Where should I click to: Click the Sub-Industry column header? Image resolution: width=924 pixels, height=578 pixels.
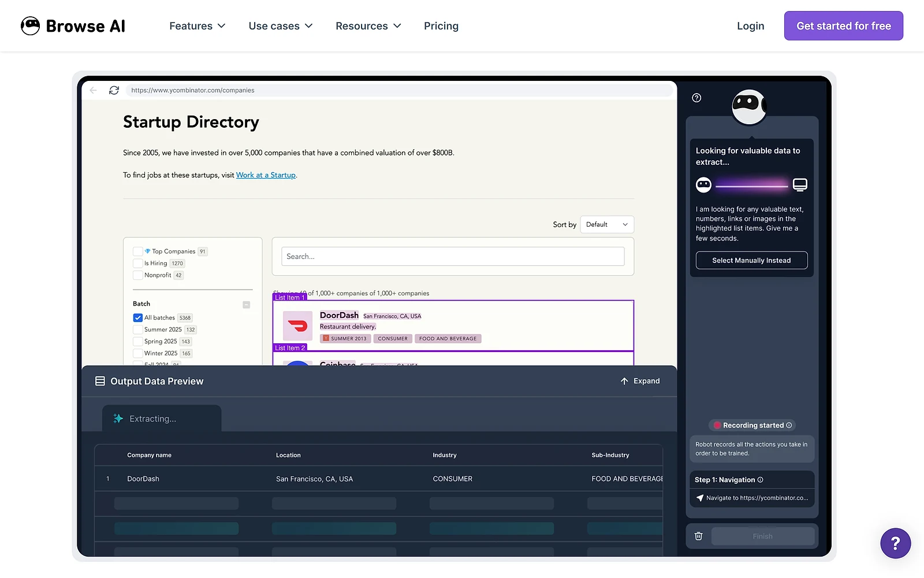(x=610, y=455)
